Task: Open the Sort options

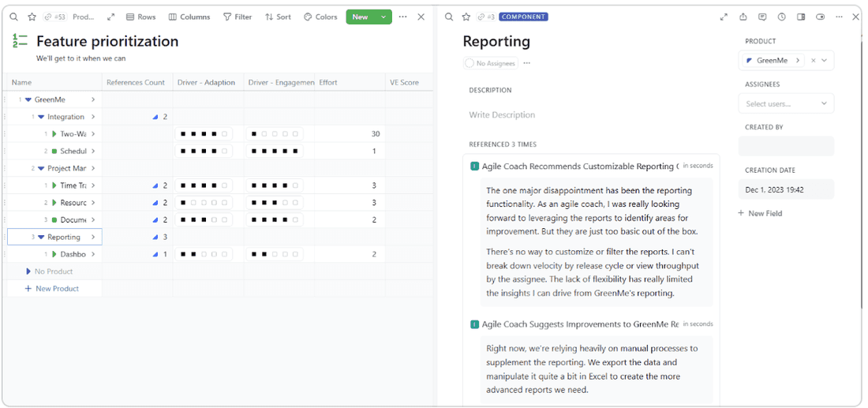Action: [278, 17]
